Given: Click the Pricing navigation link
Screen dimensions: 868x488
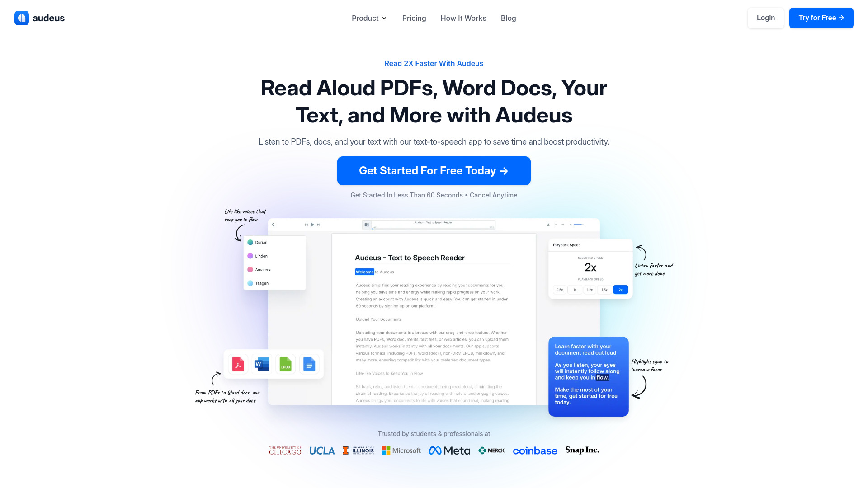Looking at the screenshot, I should [414, 18].
